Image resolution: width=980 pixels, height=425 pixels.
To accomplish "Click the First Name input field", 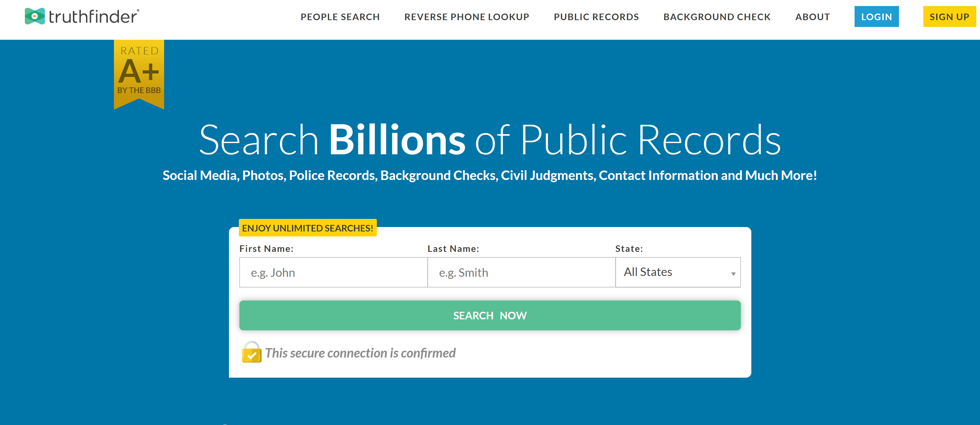I will tap(333, 272).
